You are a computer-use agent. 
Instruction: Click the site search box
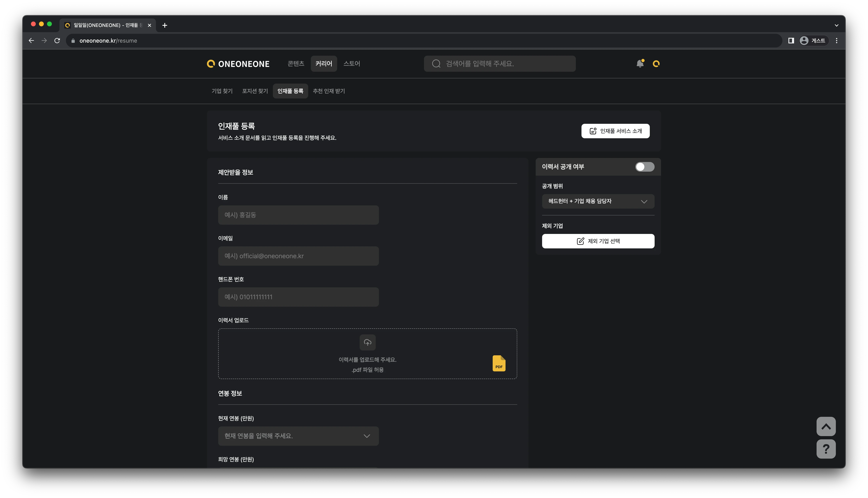(x=500, y=64)
